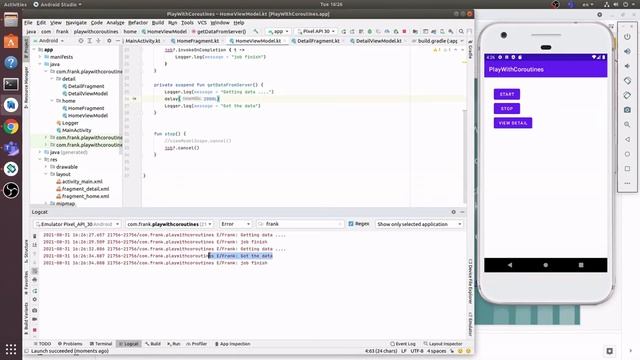
Task: Open Show only selected application filter dropdown
Action: pyautogui.click(x=419, y=224)
